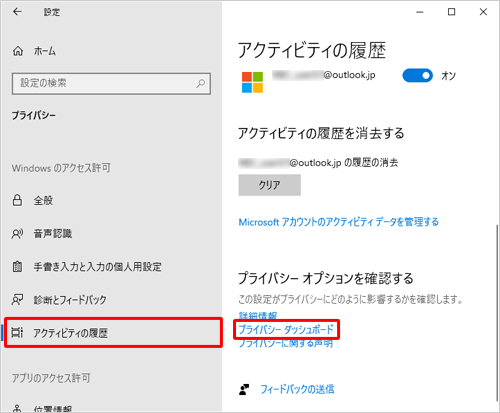
Task: Open Microsoft アカウントのアクティビティ データを管理する link
Action: point(339,222)
